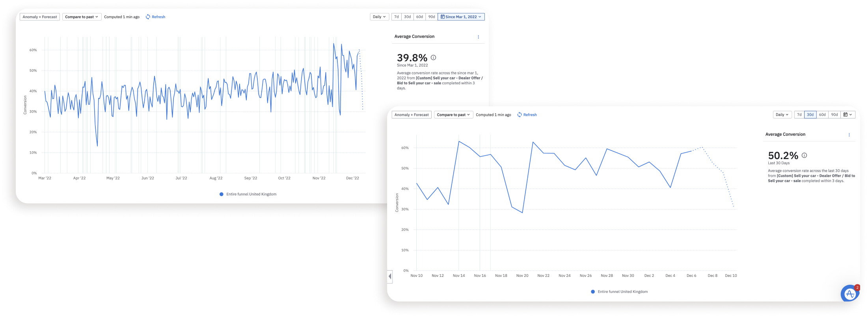Open three-dot menu beside bottom Average Conversion
868x317 pixels.
point(849,135)
